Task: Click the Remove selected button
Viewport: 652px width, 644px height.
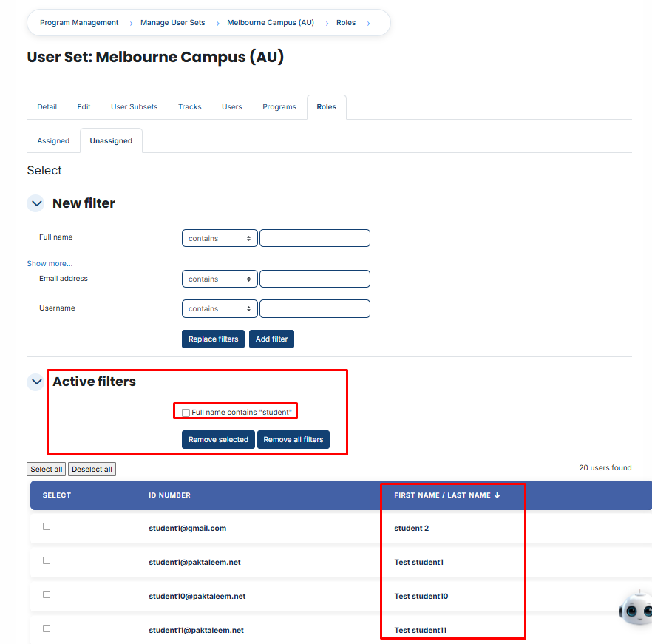Action: [218, 440]
